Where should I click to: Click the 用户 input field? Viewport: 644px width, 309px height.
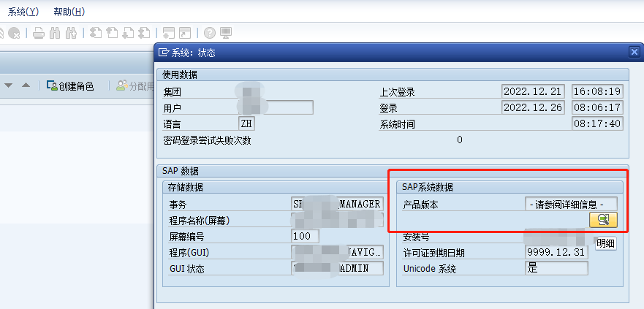[x=276, y=107]
